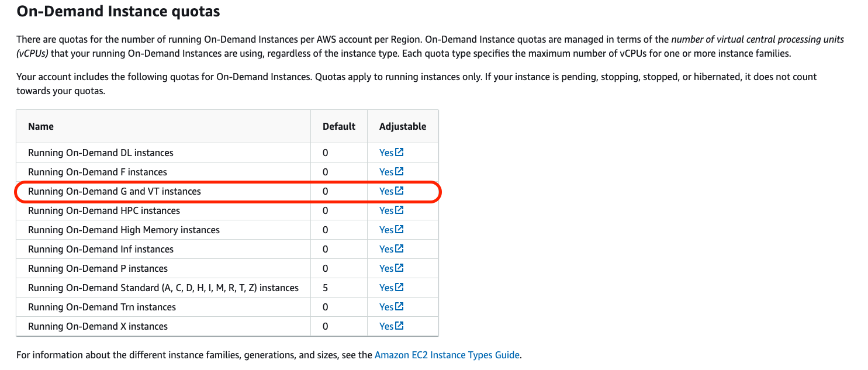Click external link icon in X instances row

point(399,326)
